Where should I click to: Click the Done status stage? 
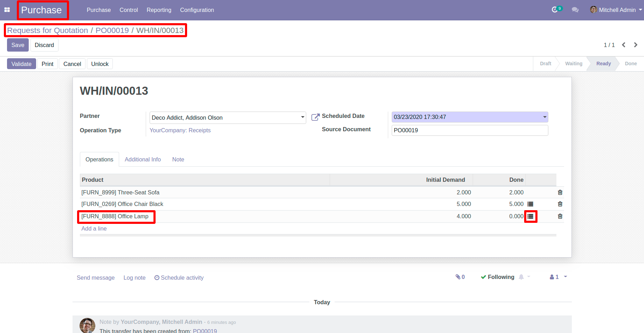tap(631, 64)
